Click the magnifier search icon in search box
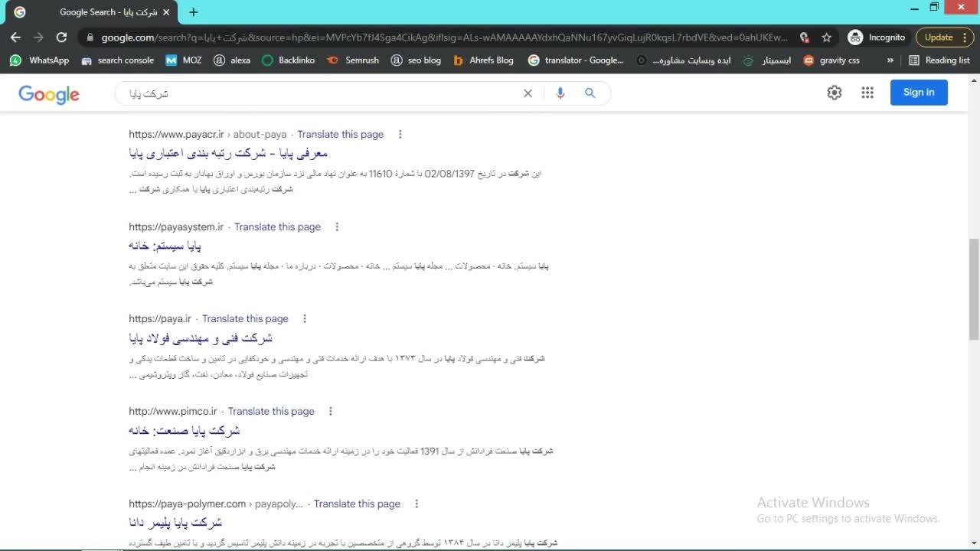Viewport: 980px width, 551px height. (590, 93)
